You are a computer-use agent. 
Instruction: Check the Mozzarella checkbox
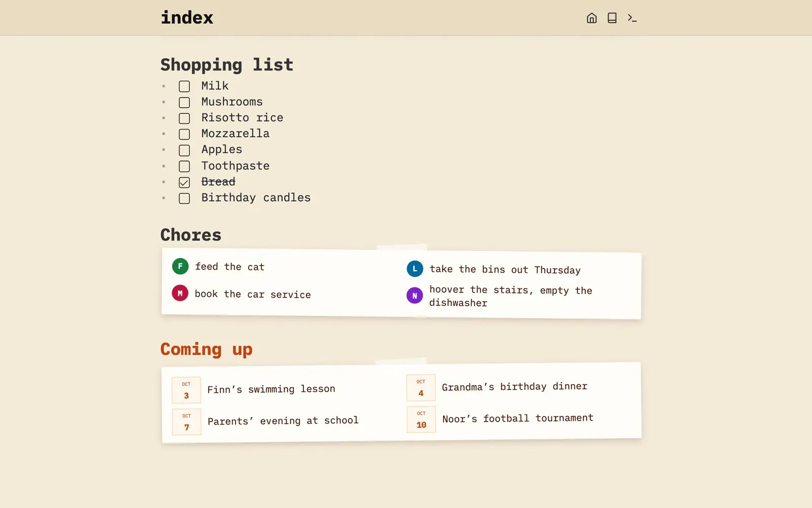click(184, 134)
